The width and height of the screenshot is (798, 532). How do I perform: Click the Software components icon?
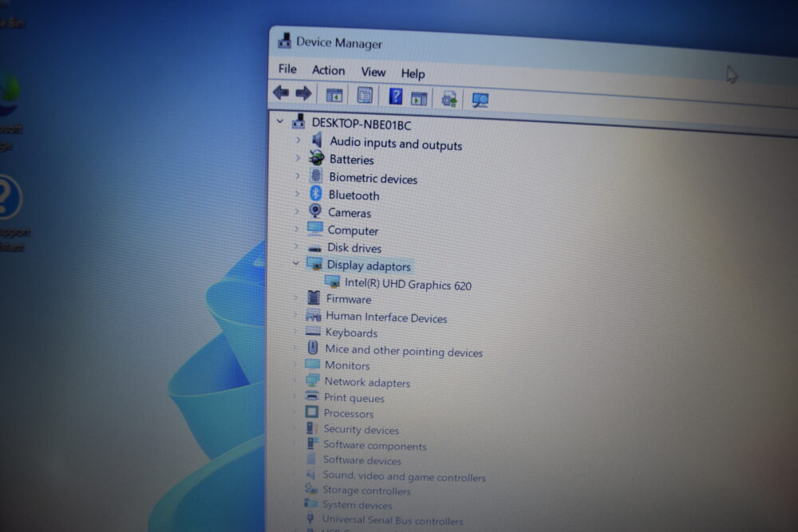[312, 443]
